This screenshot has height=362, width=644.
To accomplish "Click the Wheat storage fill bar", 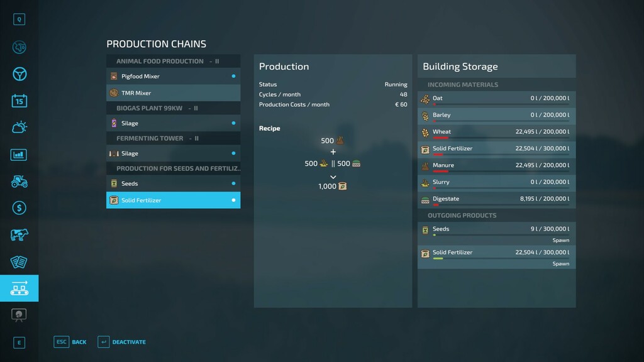I will (501, 138).
